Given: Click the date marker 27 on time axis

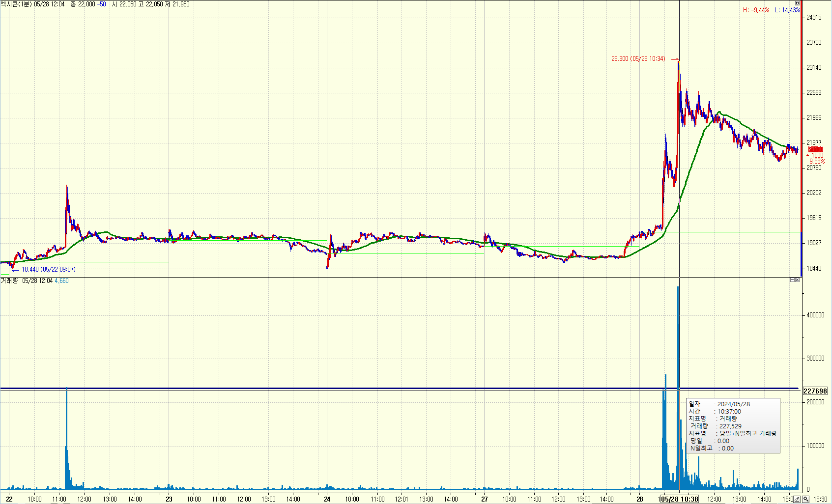Looking at the screenshot, I should tap(485, 499).
